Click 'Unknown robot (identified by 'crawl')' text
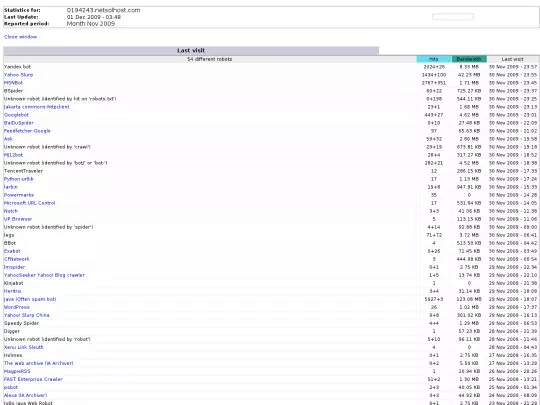The width and height of the screenshot is (540, 405). 47,147
